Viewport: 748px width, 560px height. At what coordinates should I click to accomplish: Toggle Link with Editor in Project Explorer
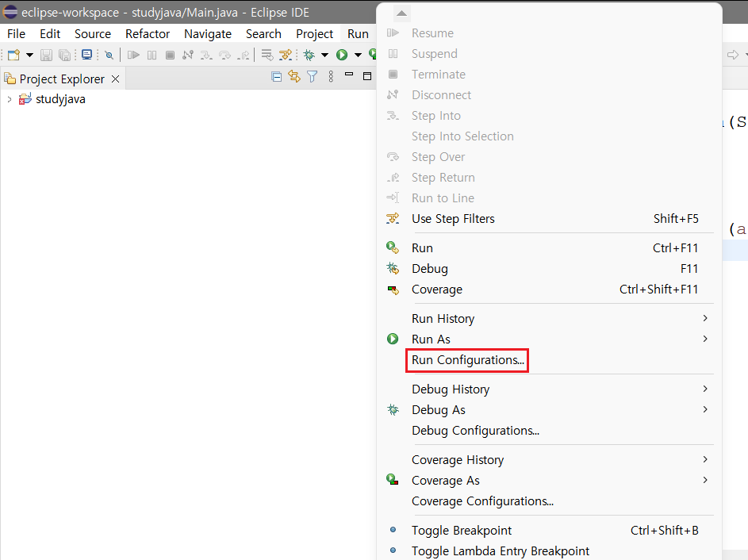[294, 77]
